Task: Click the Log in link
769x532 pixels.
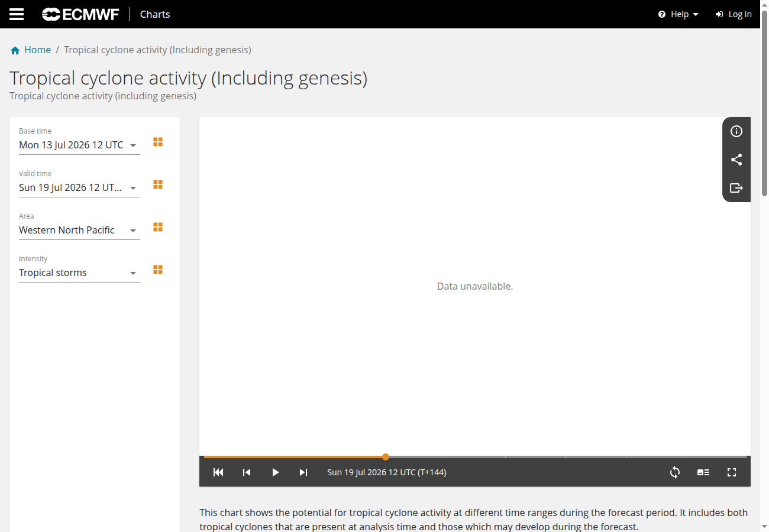Action: click(x=734, y=14)
